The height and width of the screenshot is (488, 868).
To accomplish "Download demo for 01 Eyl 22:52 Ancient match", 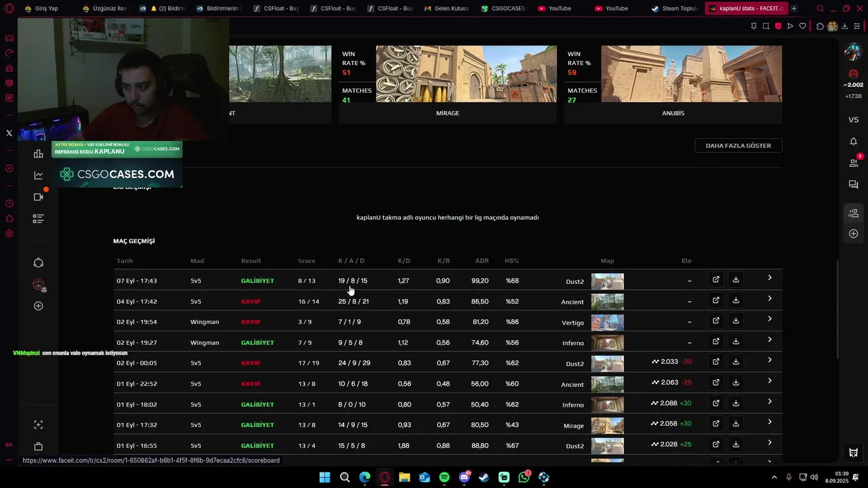I will click(x=736, y=382).
